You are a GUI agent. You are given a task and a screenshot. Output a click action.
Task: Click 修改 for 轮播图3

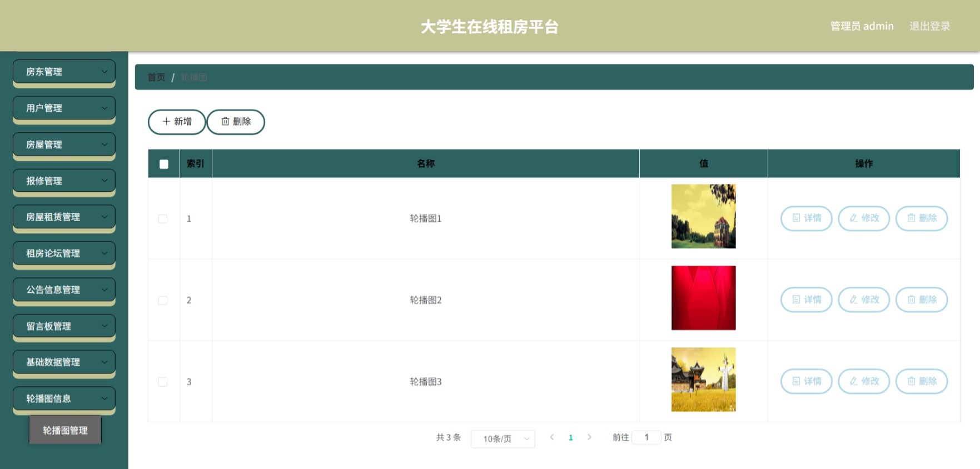click(864, 382)
